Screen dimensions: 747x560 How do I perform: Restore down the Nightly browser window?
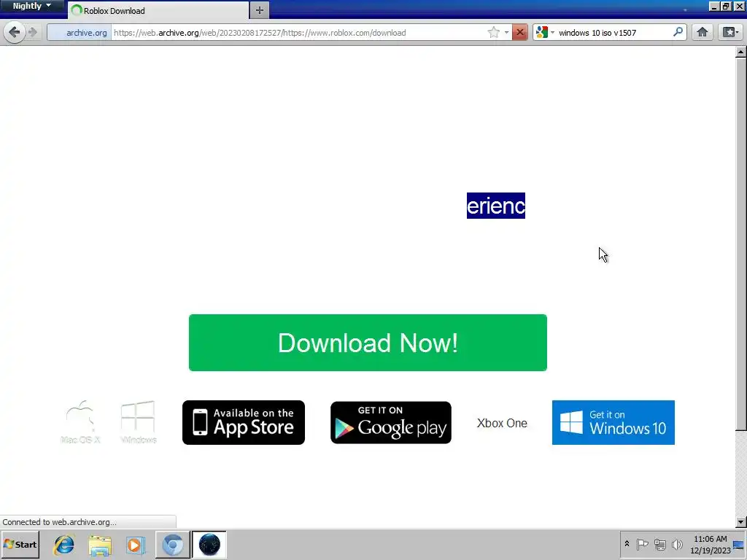point(726,6)
